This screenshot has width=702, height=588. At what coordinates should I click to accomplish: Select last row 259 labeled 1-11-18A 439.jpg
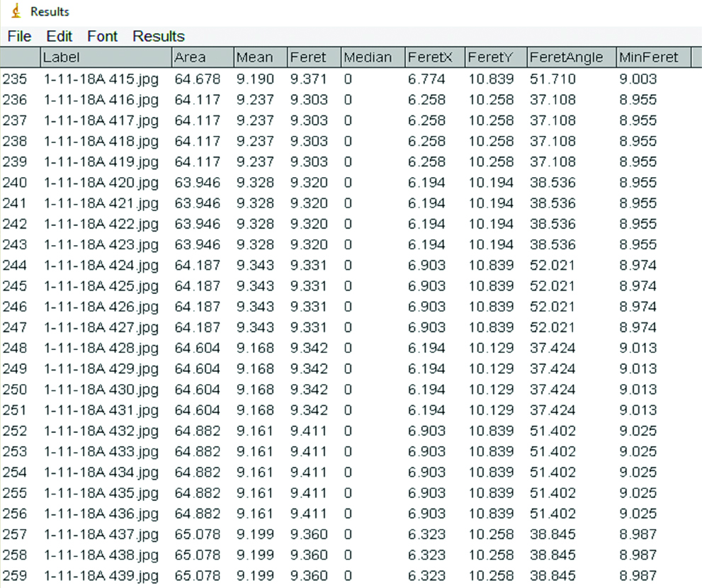click(x=101, y=576)
